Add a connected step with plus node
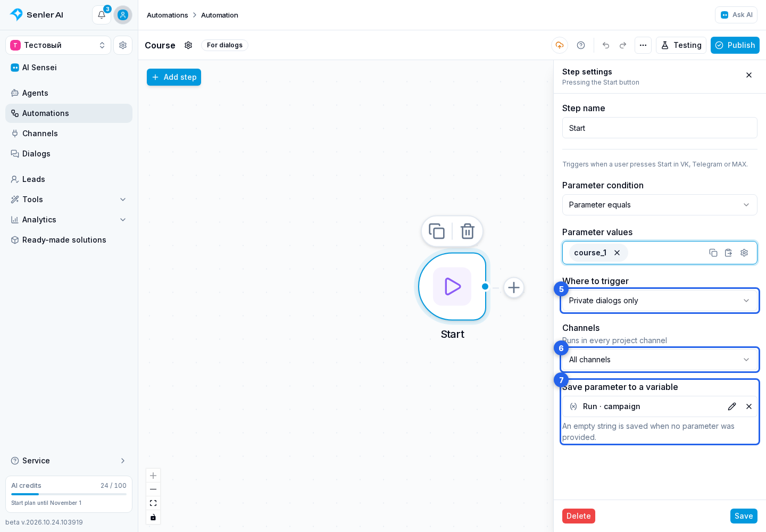 click(514, 288)
